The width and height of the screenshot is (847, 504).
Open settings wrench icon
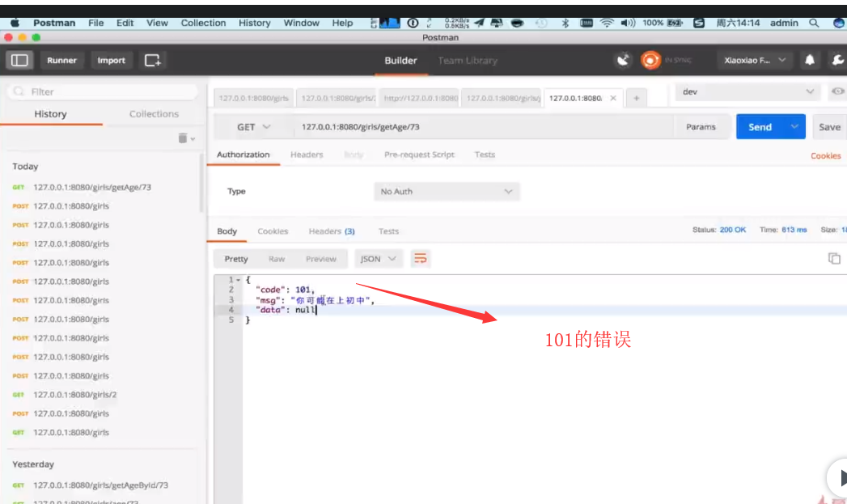pyautogui.click(x=837, y=60)
